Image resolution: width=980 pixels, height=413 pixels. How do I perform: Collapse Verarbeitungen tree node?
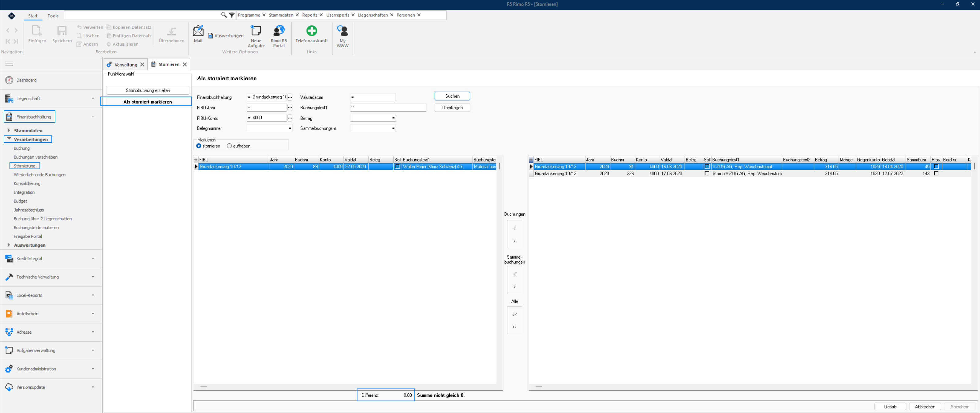(9, 139)
